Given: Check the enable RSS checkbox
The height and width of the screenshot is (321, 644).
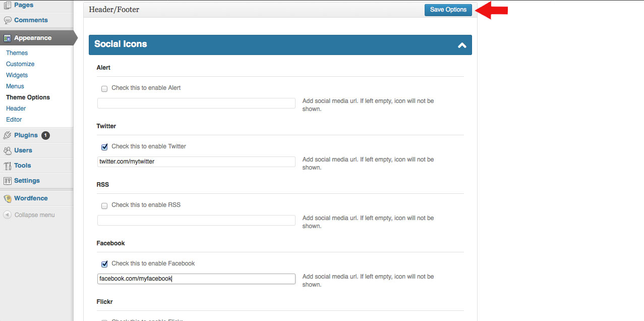Looking at the screenshot, I should [x=104, y=205].
